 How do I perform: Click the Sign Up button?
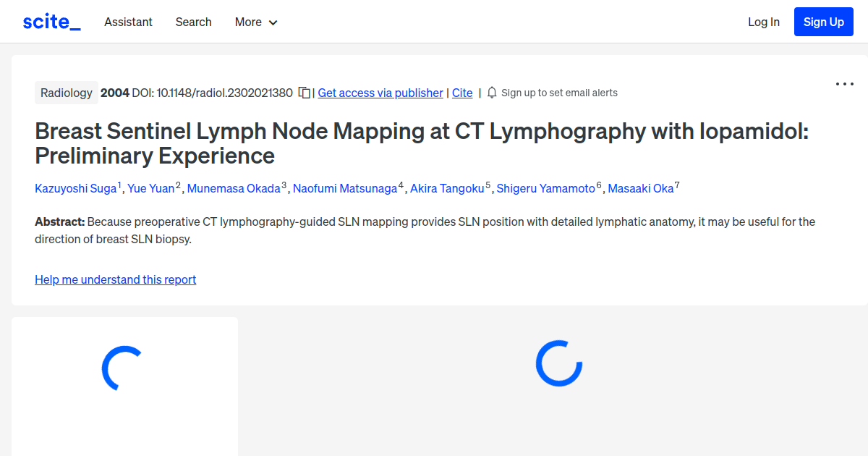pyautogui.click(x=823, y=21)
